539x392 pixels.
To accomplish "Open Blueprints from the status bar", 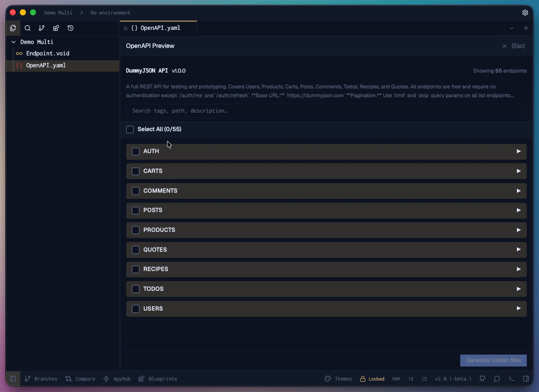I will pos(157,379).
